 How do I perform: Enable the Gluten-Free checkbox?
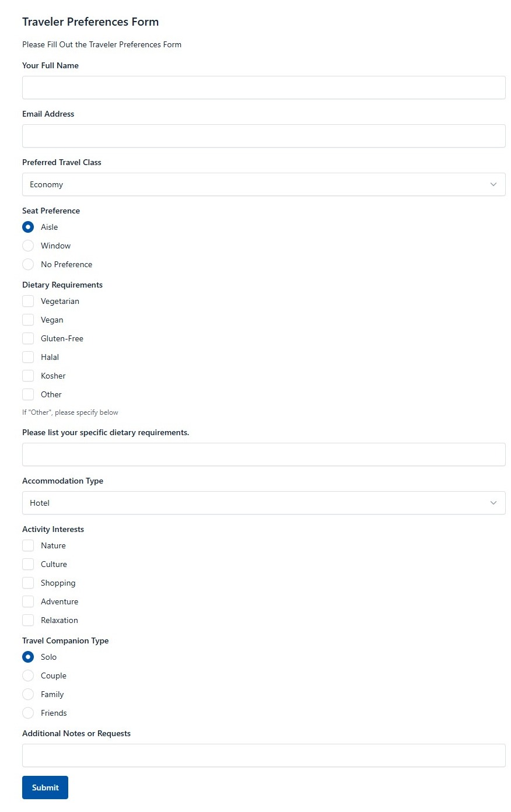coord(27,338)
